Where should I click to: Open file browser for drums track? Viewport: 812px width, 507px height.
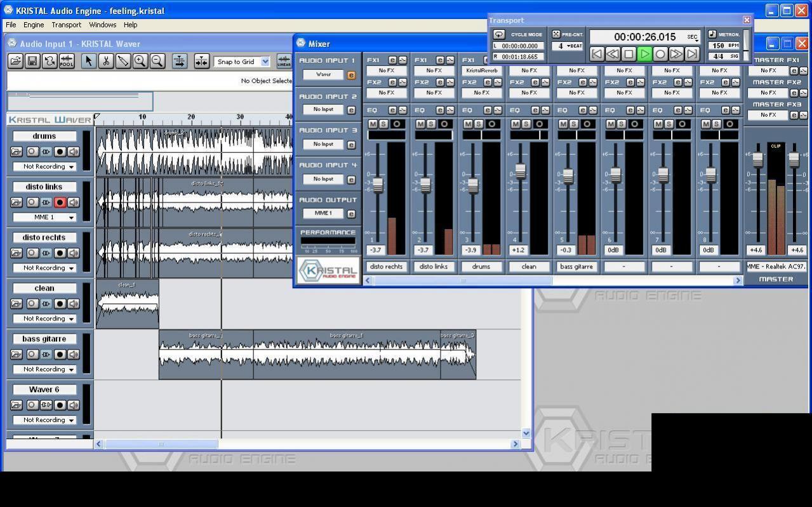[x=17, y=152]
